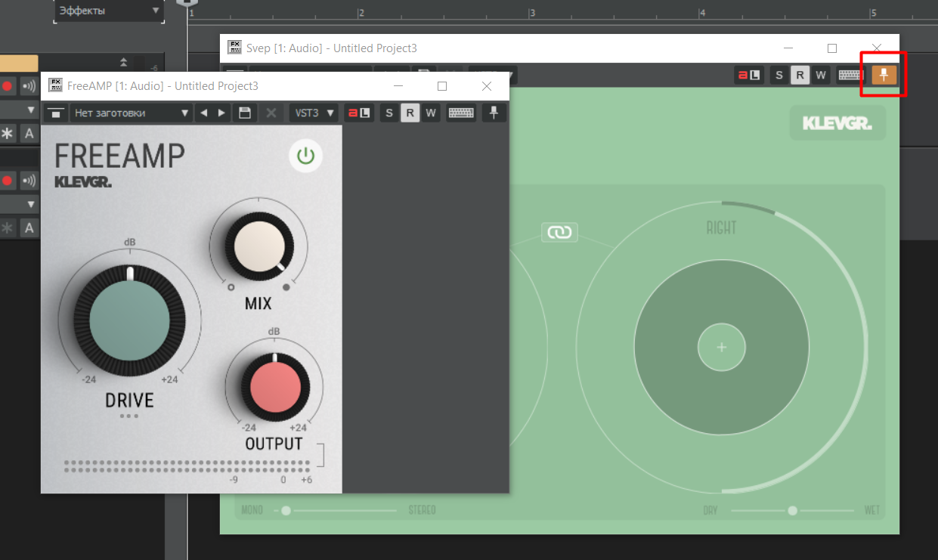Click the asterisk button on second track

[8, 227]
